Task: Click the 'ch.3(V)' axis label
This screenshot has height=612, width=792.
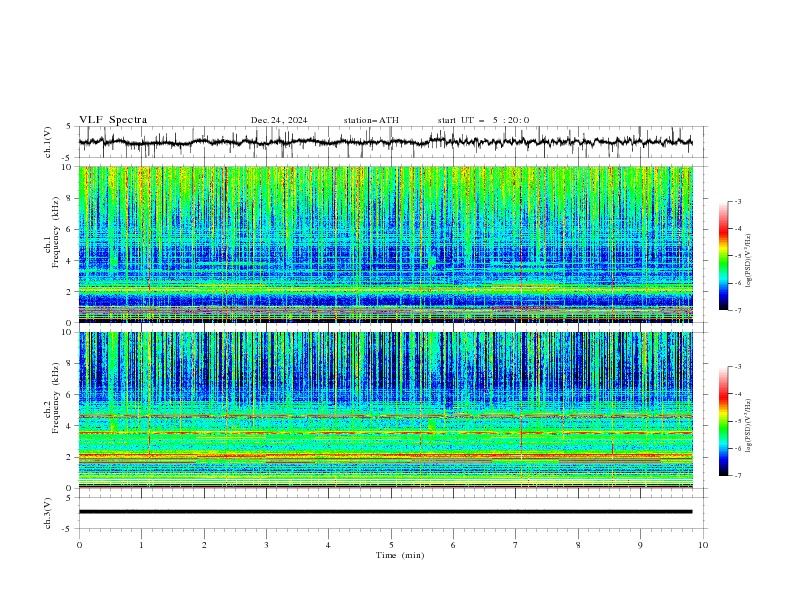Action: [48, 513]
